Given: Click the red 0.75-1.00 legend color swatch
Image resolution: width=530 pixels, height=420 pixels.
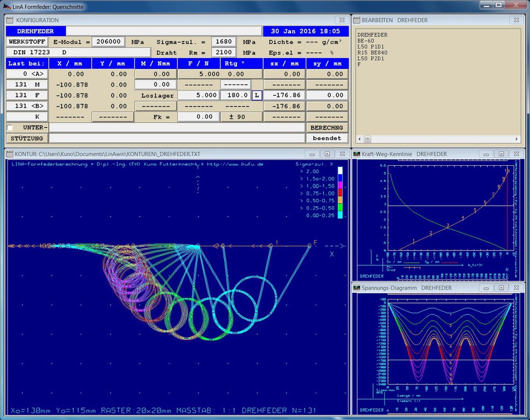Looking at the screenshot, I should point(340,193).
